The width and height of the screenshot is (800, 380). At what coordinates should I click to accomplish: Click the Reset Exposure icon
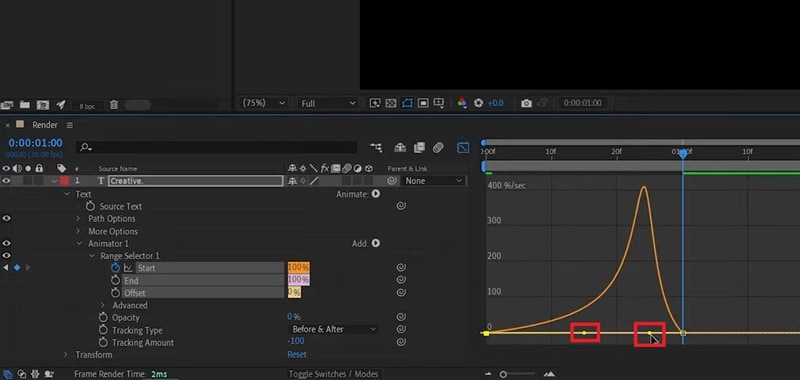(478, 103)
